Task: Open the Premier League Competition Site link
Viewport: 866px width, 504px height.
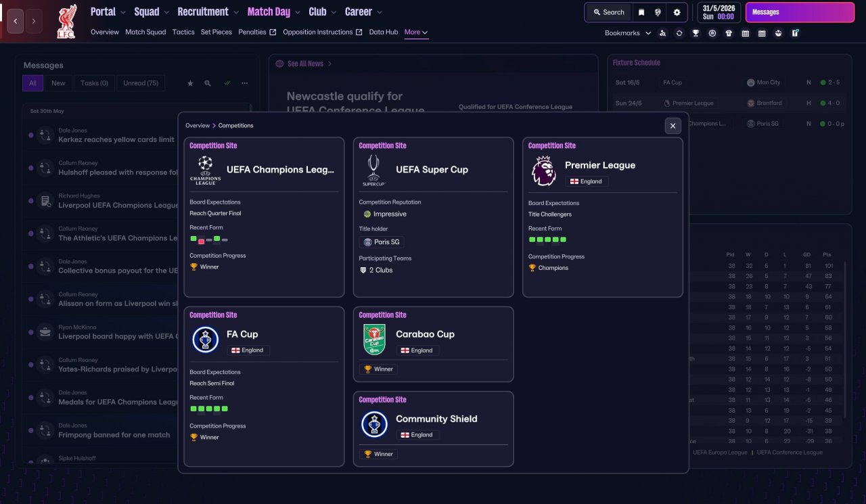Action: 551,145
